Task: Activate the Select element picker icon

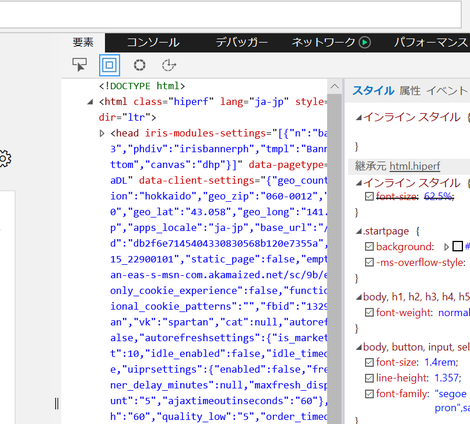Action: [80, 65]
